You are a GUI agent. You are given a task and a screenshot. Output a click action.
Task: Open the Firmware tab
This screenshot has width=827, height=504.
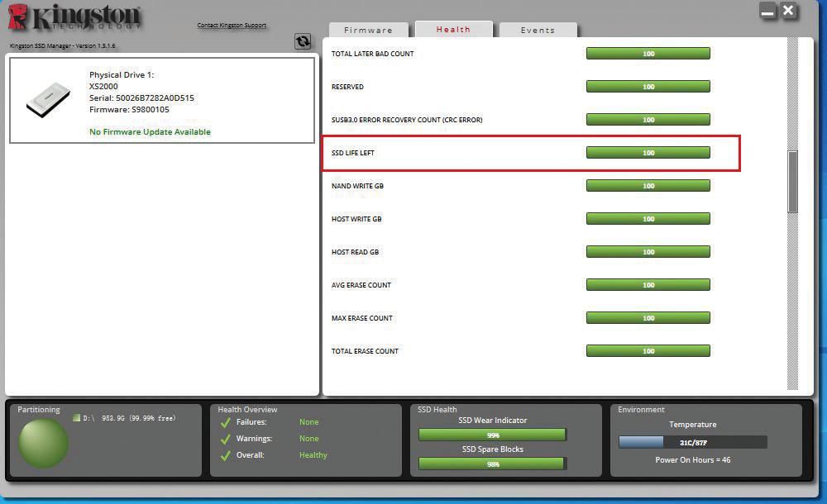368,30
